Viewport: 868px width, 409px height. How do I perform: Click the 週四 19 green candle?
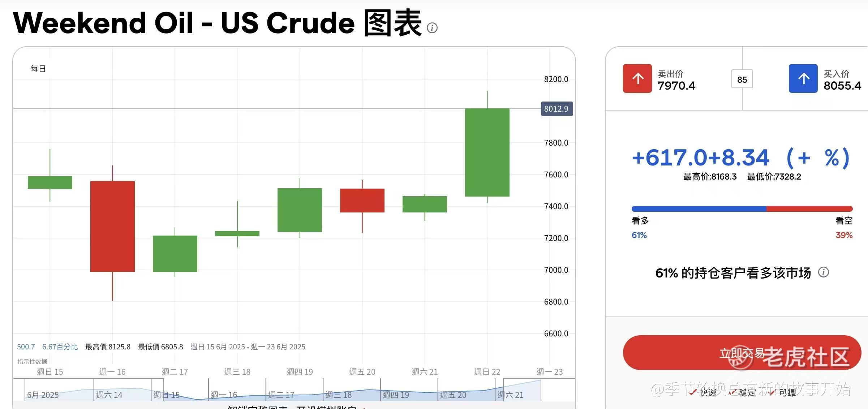[x=300, y=210]
